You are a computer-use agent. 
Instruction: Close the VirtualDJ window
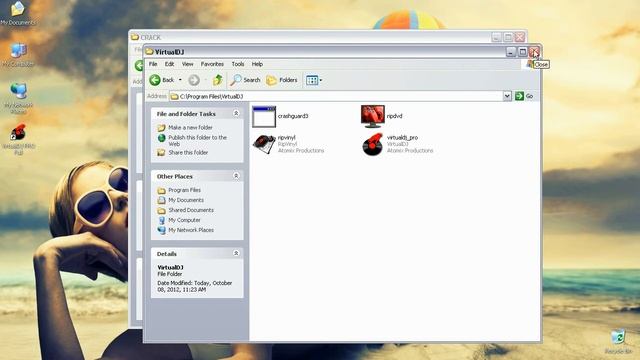pos(534,52)
